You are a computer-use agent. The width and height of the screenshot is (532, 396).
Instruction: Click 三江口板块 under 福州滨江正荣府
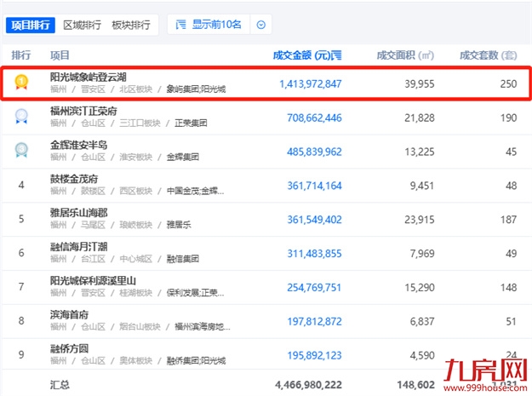point(140,123)
